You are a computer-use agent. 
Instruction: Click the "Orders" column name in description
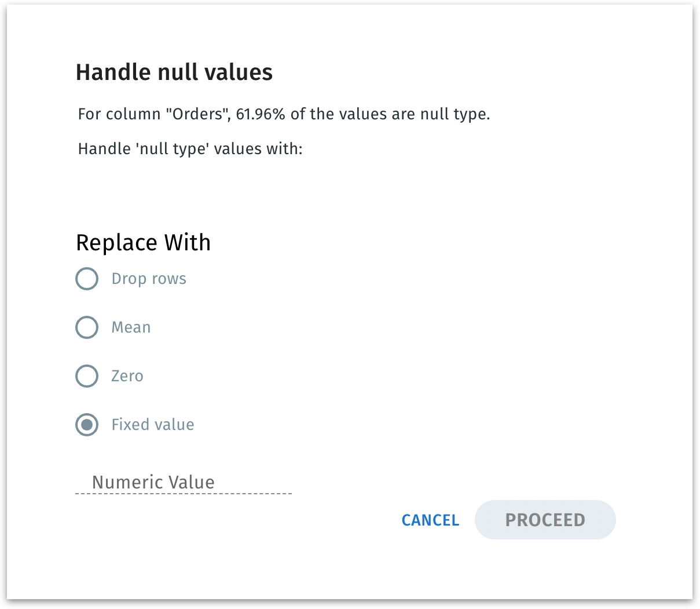coord(197,114)
